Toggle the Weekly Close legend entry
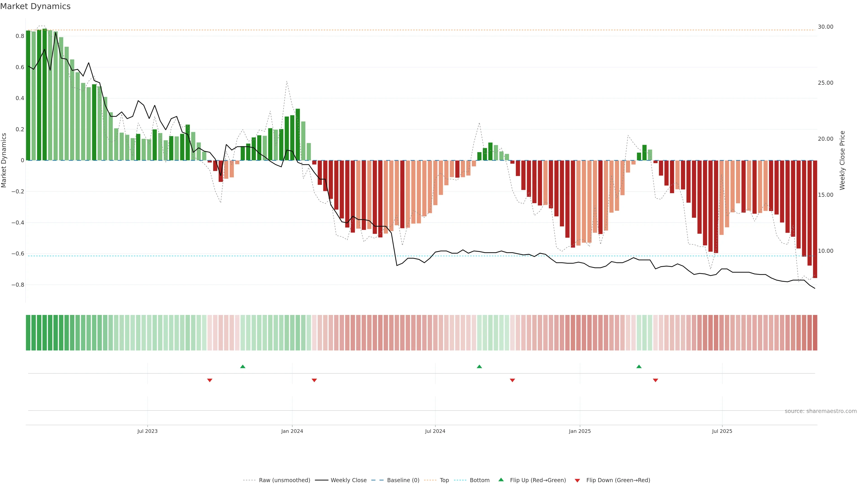 click(x=348, y=480)
